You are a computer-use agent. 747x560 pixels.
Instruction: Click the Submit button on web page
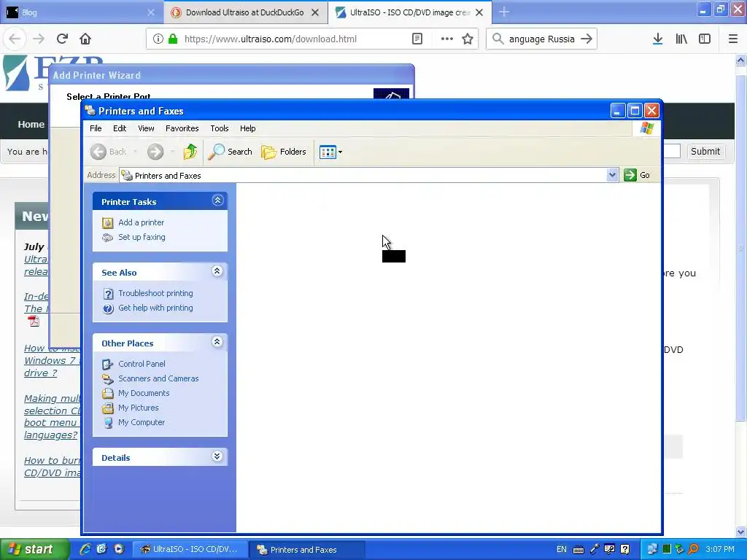click(x=705, y=152)
